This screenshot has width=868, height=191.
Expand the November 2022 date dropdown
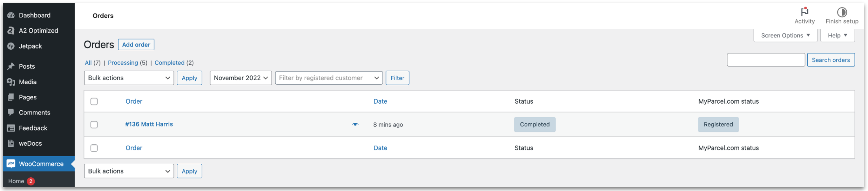240,78
